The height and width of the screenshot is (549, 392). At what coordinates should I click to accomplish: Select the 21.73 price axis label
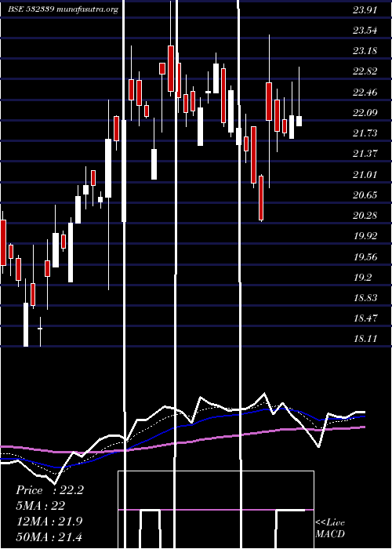click(365, 133)
